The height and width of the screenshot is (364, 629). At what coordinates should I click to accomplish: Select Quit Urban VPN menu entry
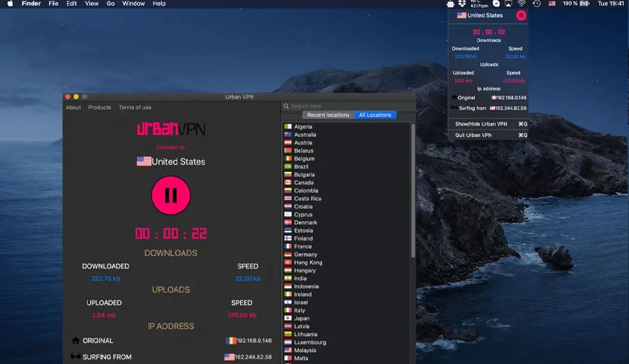tap(488, 135)
